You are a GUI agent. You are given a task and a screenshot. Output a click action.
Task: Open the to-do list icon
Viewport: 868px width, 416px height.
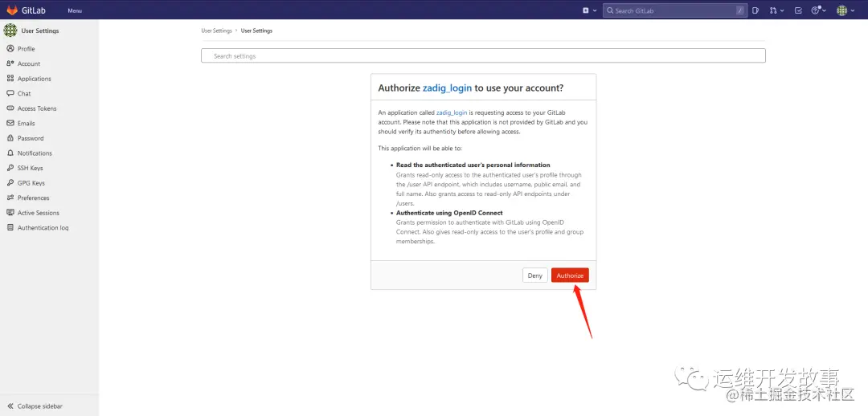(798, 10)
